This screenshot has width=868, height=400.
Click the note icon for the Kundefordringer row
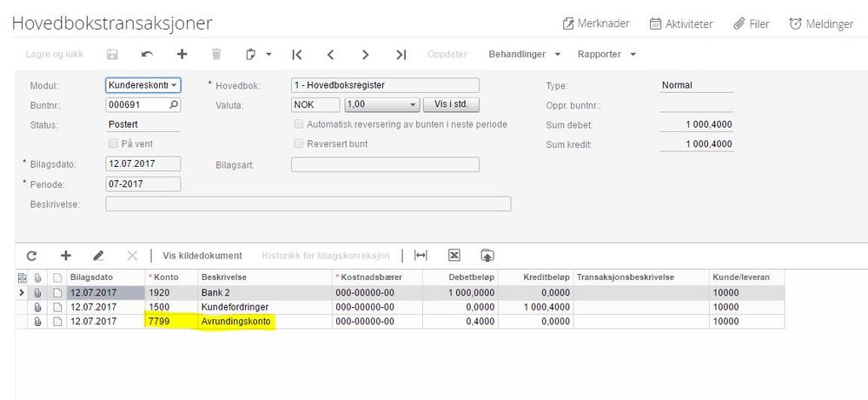tap(57, 307)
